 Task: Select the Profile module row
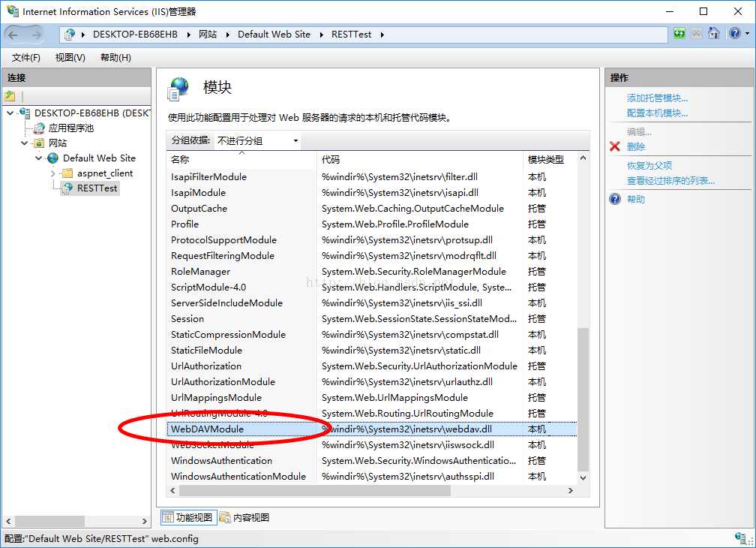(372, 224)
